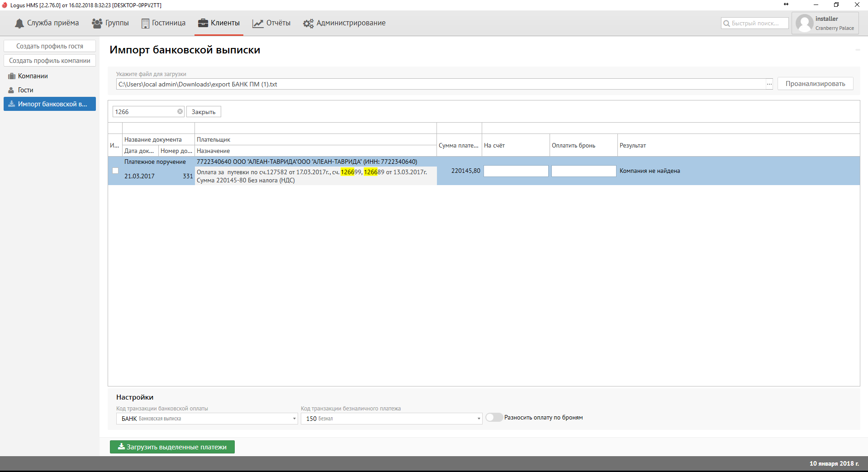Clear the 1266 search filter field

point(180,112)
